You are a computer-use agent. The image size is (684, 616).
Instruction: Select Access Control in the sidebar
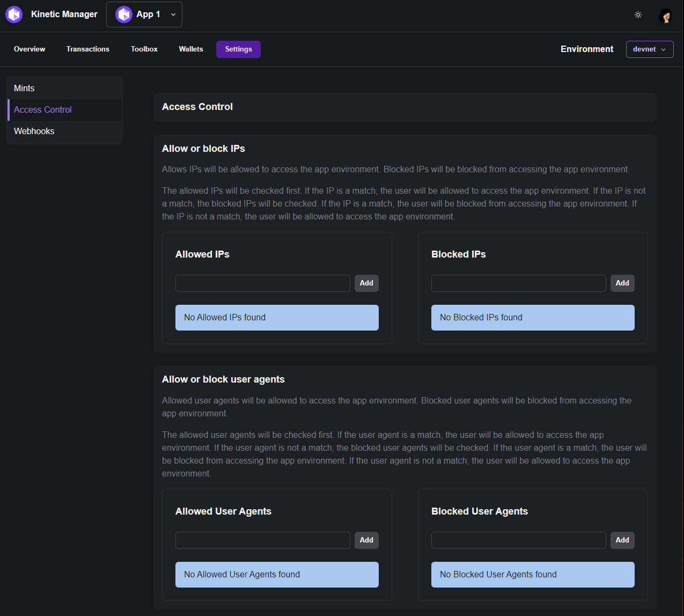click(43, 110)
